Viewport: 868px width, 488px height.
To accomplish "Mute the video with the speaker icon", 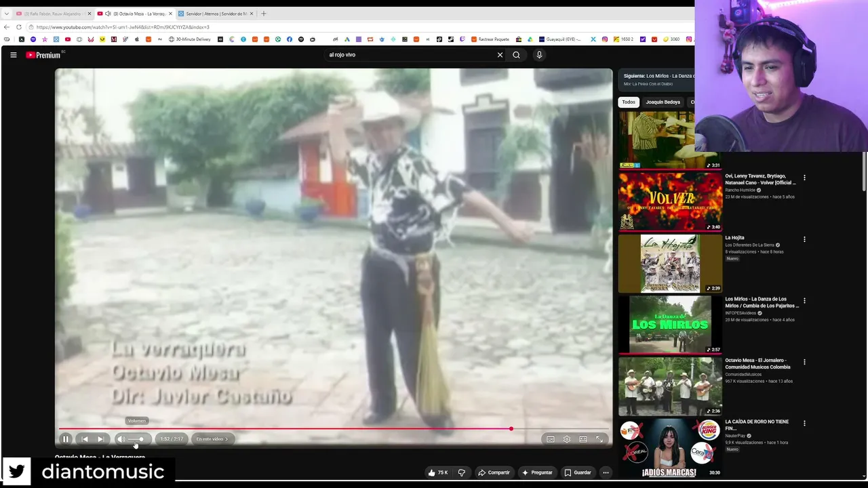I will tap(121, 439).
